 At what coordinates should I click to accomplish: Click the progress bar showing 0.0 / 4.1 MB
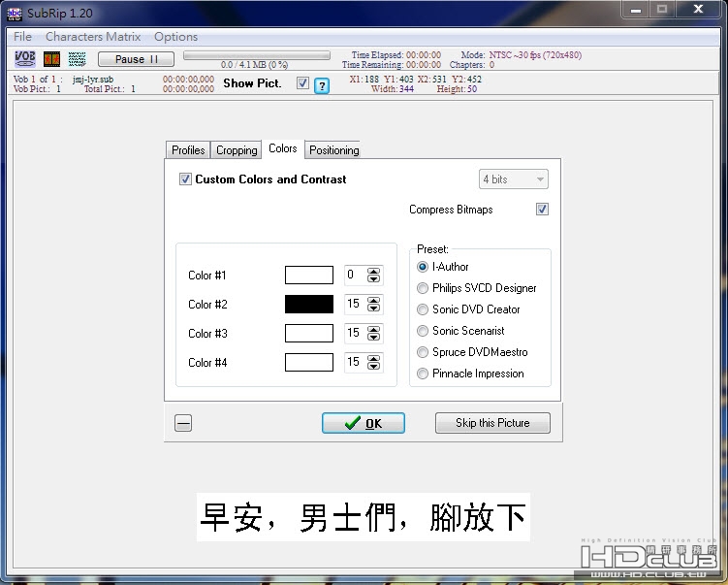click(257, 55)
